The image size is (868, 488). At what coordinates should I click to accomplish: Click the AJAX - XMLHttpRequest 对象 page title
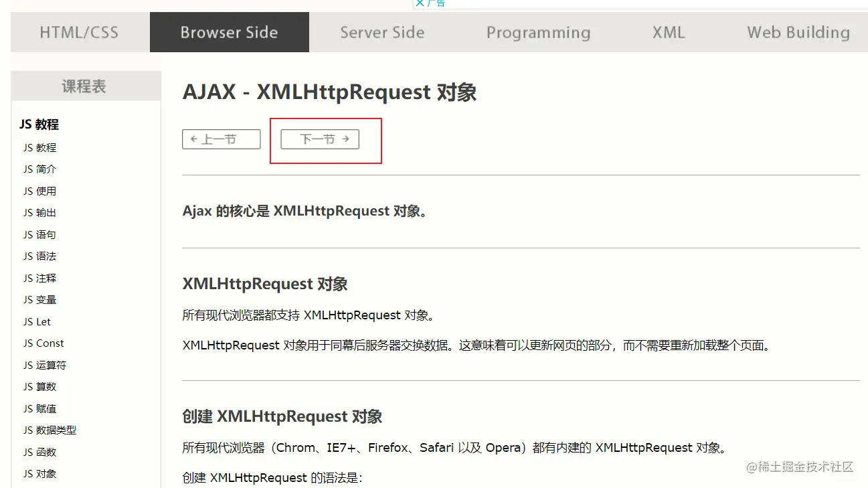tap(329, 92)
